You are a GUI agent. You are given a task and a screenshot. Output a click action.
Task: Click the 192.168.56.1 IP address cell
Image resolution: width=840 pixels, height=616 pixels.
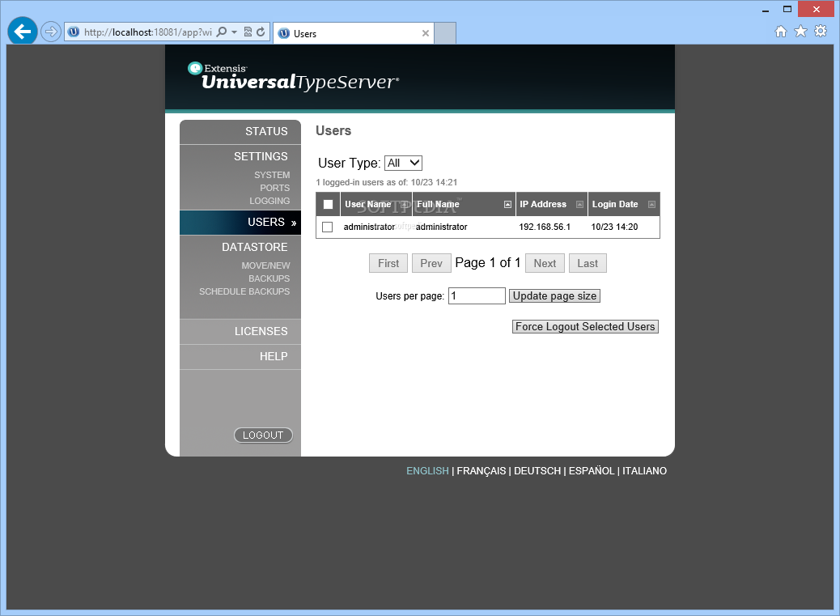pyautogui.click(x=545, y=227)
